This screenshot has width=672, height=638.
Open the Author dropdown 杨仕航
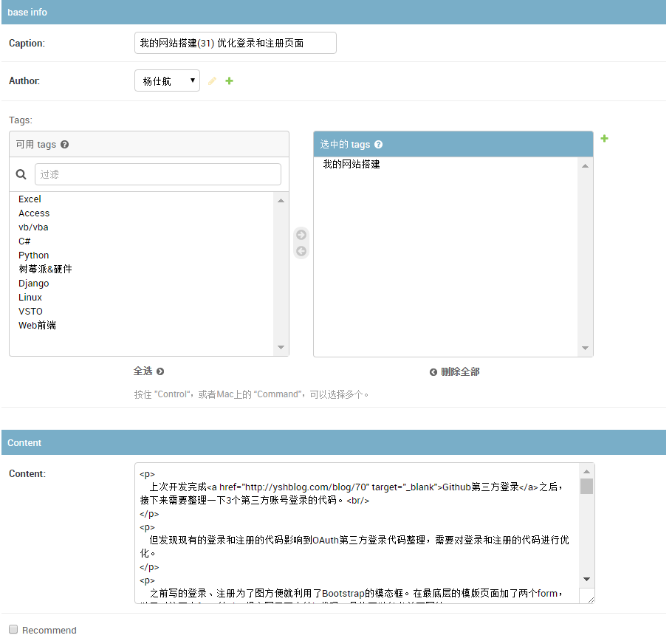167,80
